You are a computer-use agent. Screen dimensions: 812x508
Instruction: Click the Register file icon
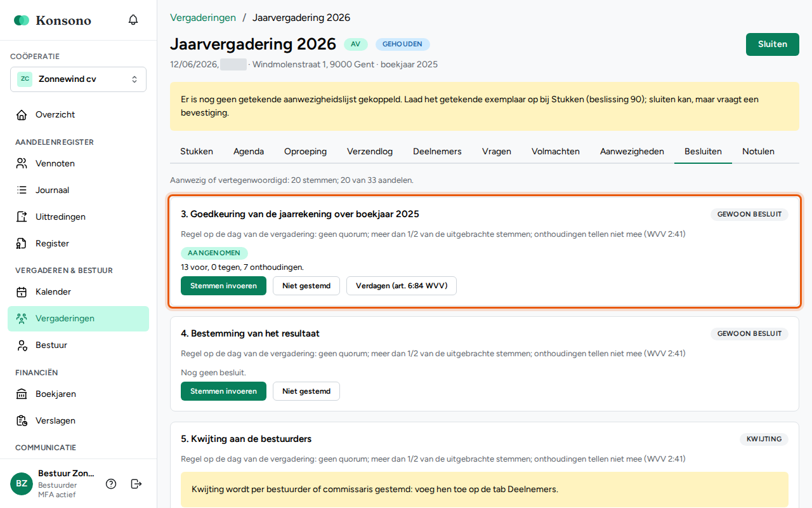(x=22, y=244)
